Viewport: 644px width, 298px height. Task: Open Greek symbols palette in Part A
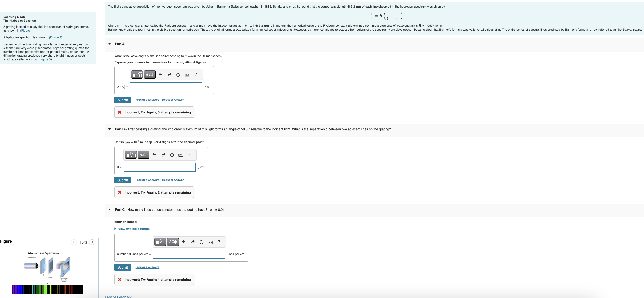[149, 74]
